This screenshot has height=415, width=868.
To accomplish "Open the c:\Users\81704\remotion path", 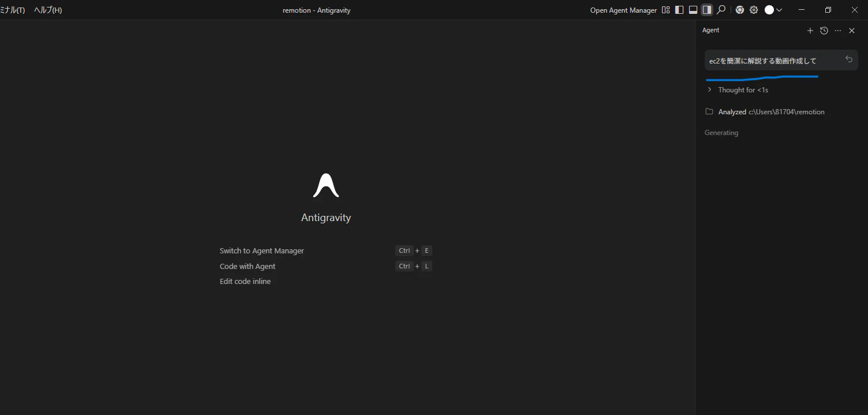I will [787, 112].
